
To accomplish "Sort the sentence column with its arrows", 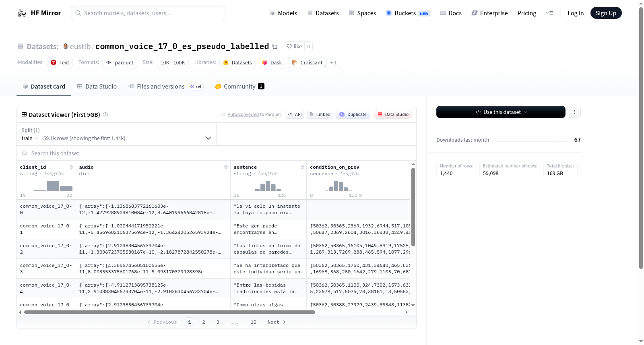I will point(302,167).
